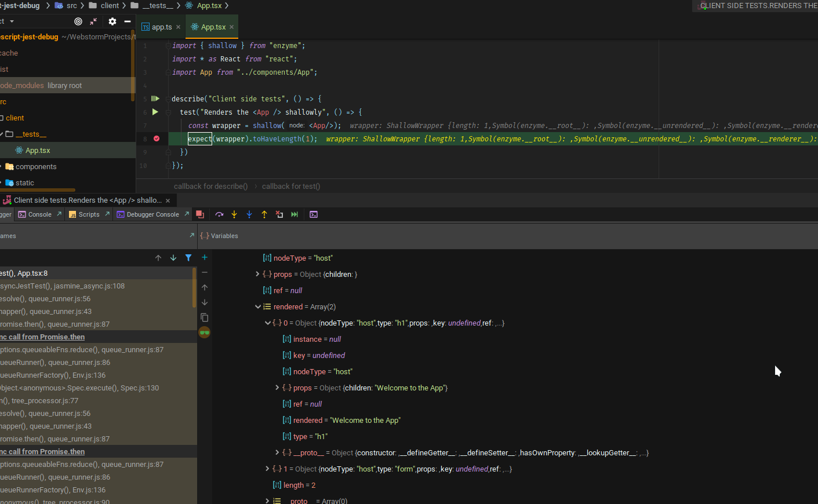This screenshot has height=504, width=818.
Task: Click the Step Out debugger icon
Action: (x=264, y=214)
